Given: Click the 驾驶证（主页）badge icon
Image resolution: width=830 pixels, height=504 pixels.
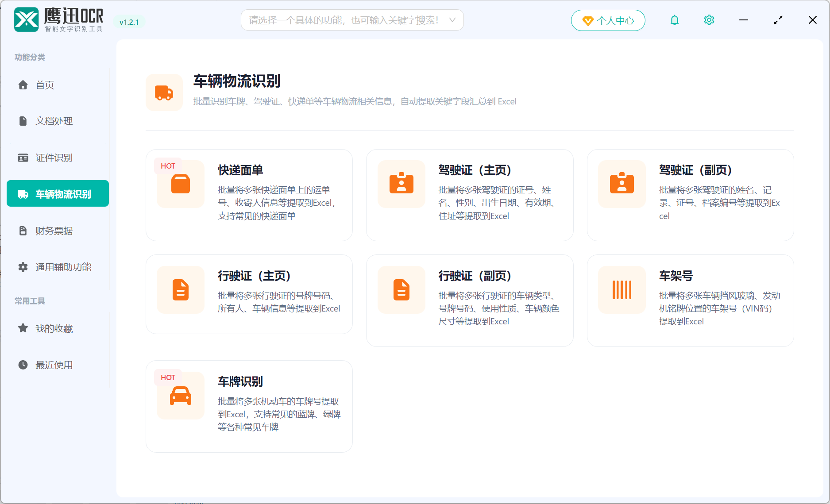Looking at the screenshot, I should point(401,184).
